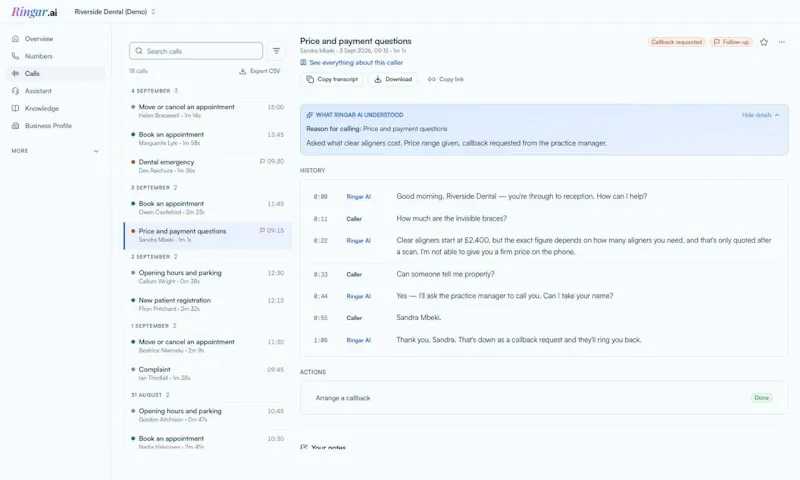Focus the Search calls field

(196, 51)
